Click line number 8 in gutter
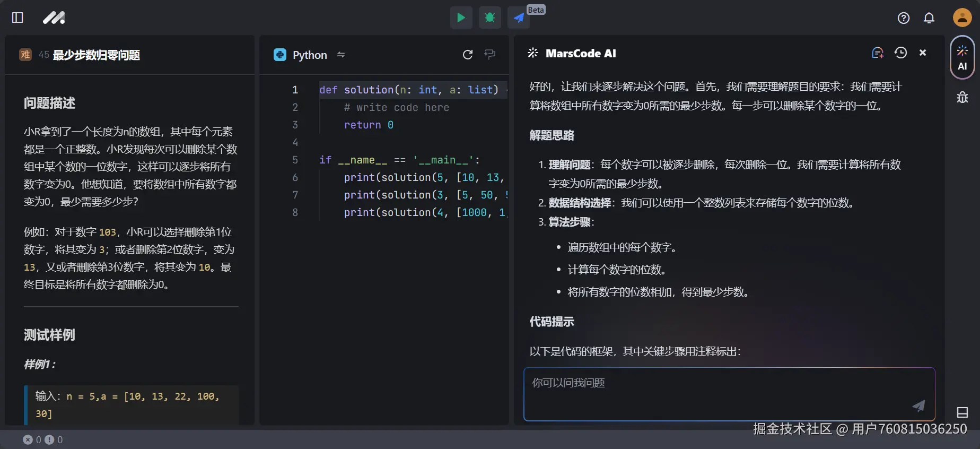 pyautogui.click(x=295, y=212)
